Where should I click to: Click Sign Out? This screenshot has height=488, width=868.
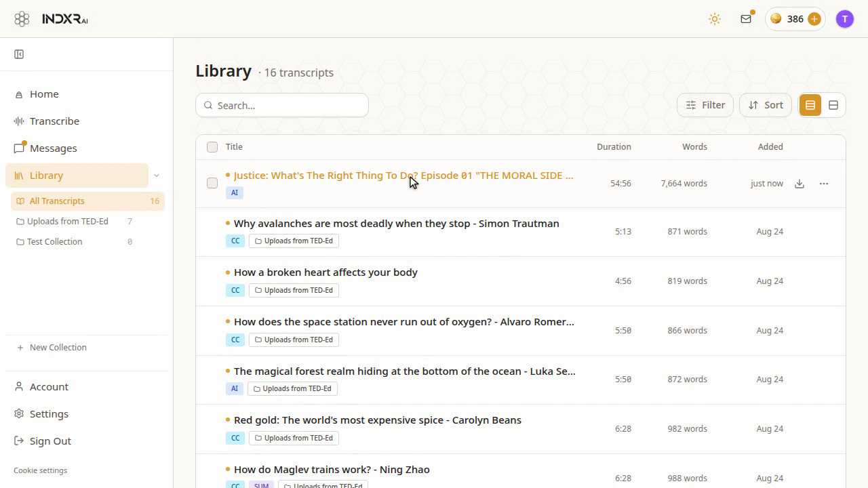coord(86,441)
